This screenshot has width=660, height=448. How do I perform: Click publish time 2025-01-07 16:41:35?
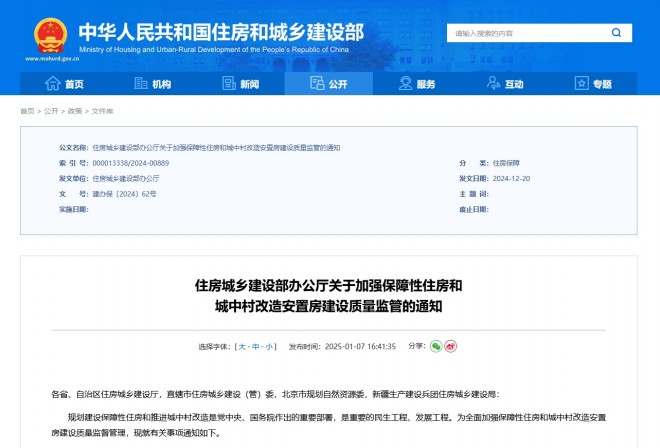coord(360,347)
